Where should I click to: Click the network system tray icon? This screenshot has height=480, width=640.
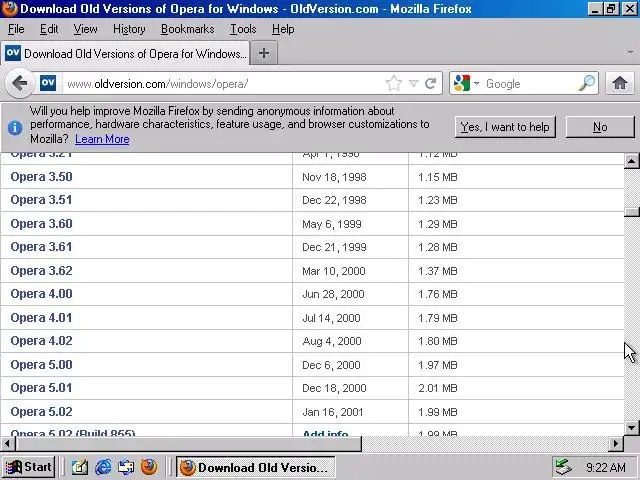point(563,467)
